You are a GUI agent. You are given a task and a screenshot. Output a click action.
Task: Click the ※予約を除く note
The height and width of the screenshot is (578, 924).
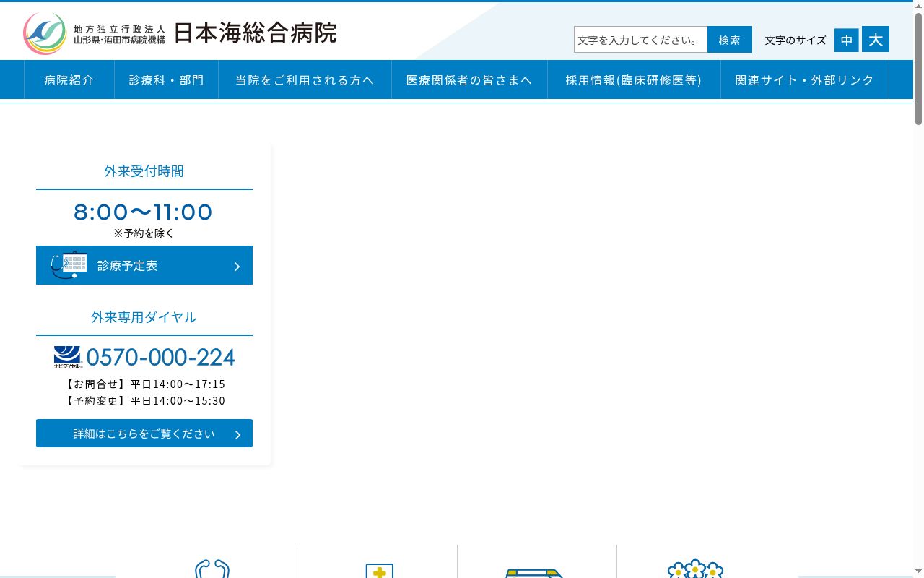point(144,233)
